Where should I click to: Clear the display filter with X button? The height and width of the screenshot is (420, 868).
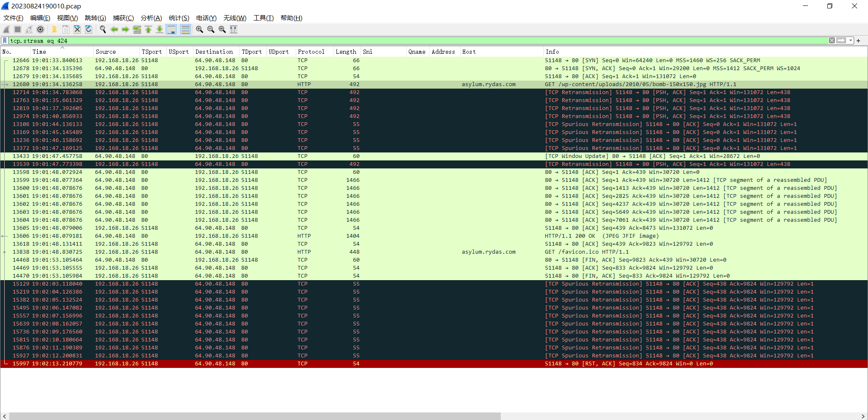tap(832, 41)
